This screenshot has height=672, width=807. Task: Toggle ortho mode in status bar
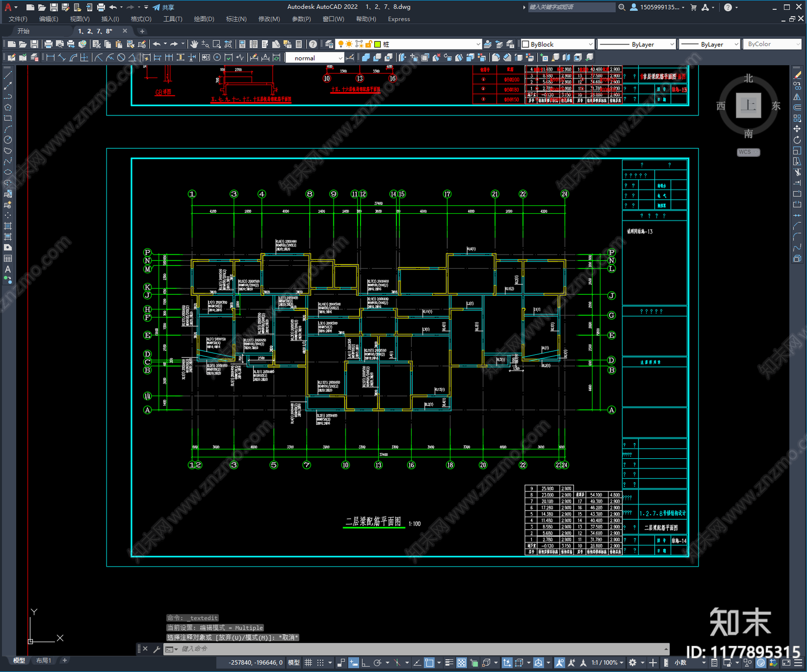coord(365,662)
